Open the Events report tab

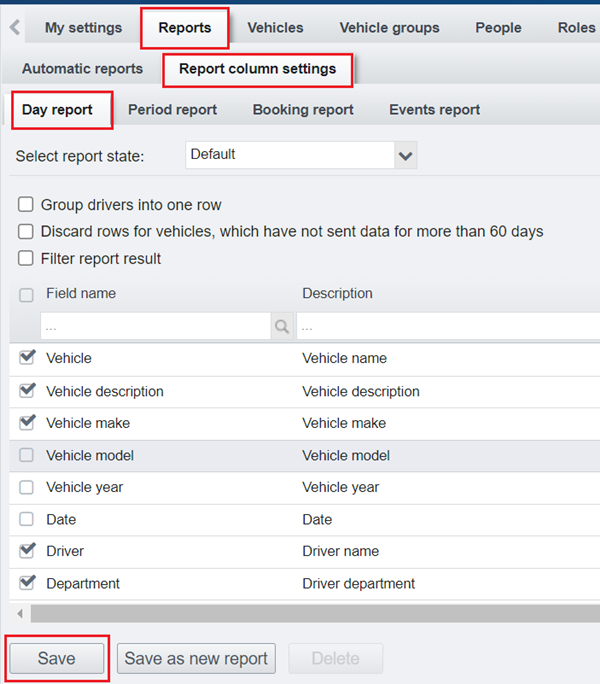tap(434, 110)
